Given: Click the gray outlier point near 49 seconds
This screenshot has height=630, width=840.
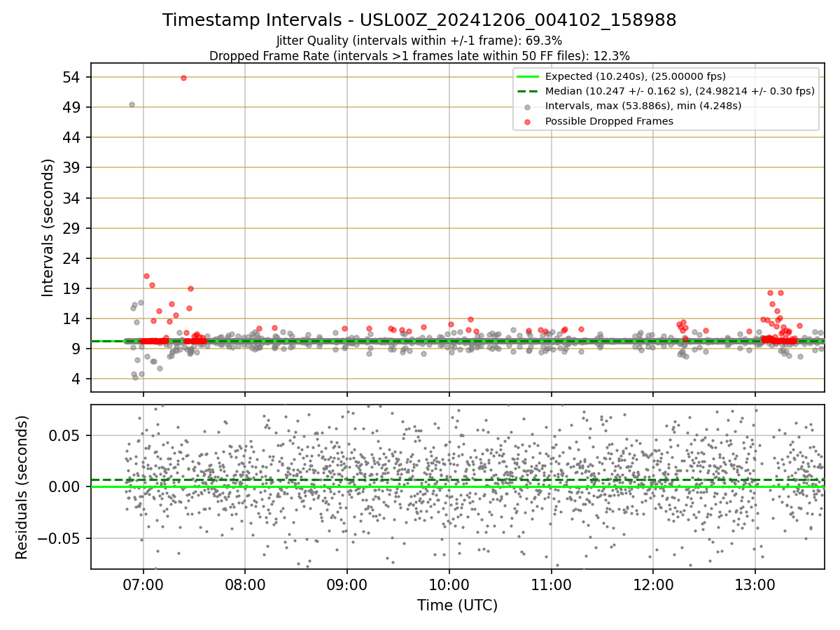Looking at the screenshot, I should 132,104.
